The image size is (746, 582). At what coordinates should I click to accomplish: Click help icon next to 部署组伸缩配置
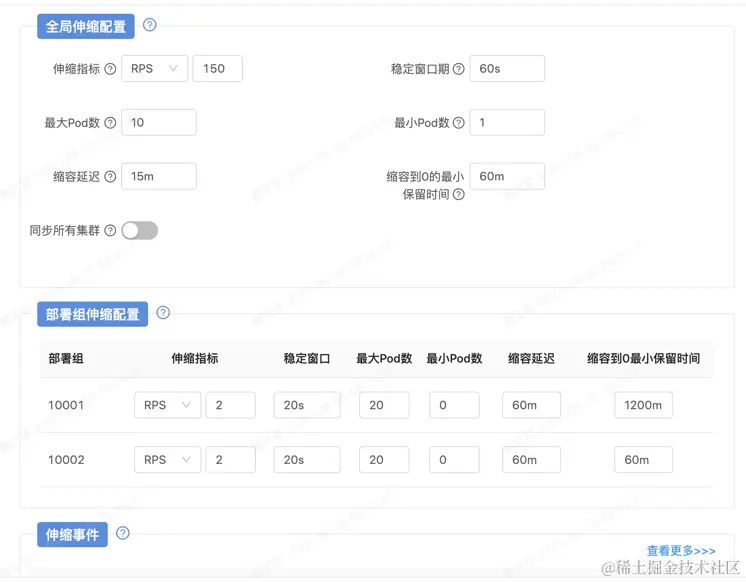(x=163, y=312)
